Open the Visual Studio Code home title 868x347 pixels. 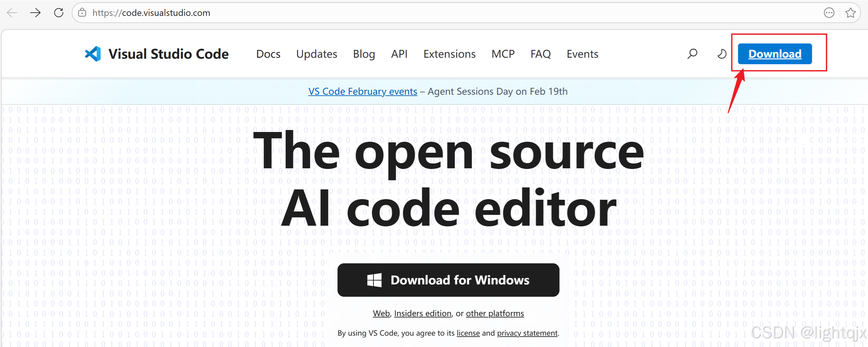coord(168,54)
